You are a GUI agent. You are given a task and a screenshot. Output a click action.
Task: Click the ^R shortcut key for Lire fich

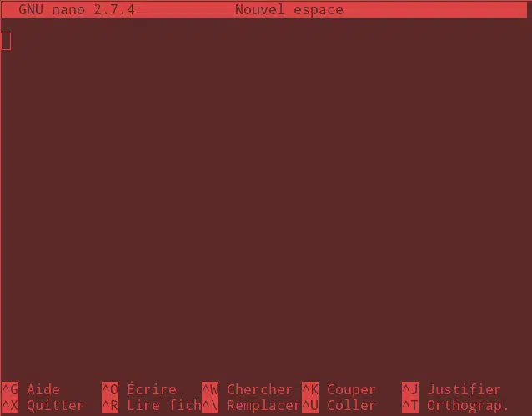[110, 405]
